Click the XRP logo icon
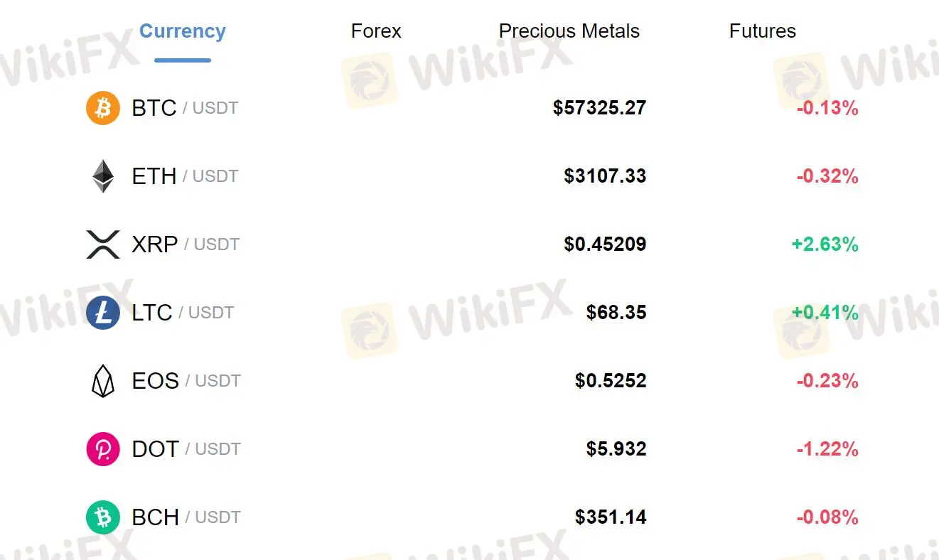This screenshot has height=560, width=939. coord(103,244)
